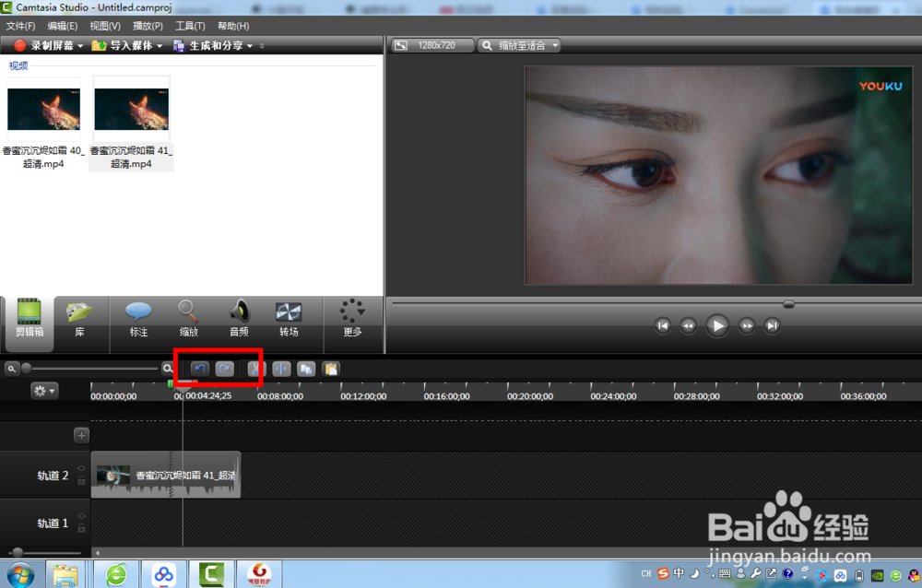Zoom out the timeline with small magnifier
The image size is (922, 588).
coord(11,369)
